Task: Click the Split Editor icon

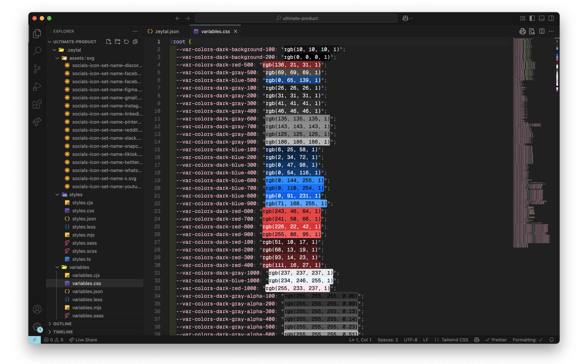Action: 542,31
